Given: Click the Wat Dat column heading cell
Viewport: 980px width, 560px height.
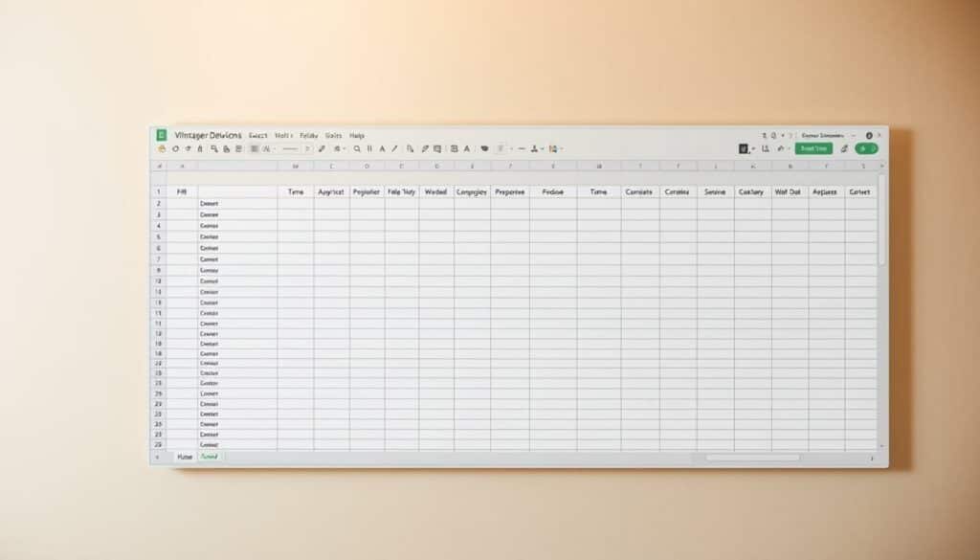Looking at the screenshot, I should (x=790, y=191).
